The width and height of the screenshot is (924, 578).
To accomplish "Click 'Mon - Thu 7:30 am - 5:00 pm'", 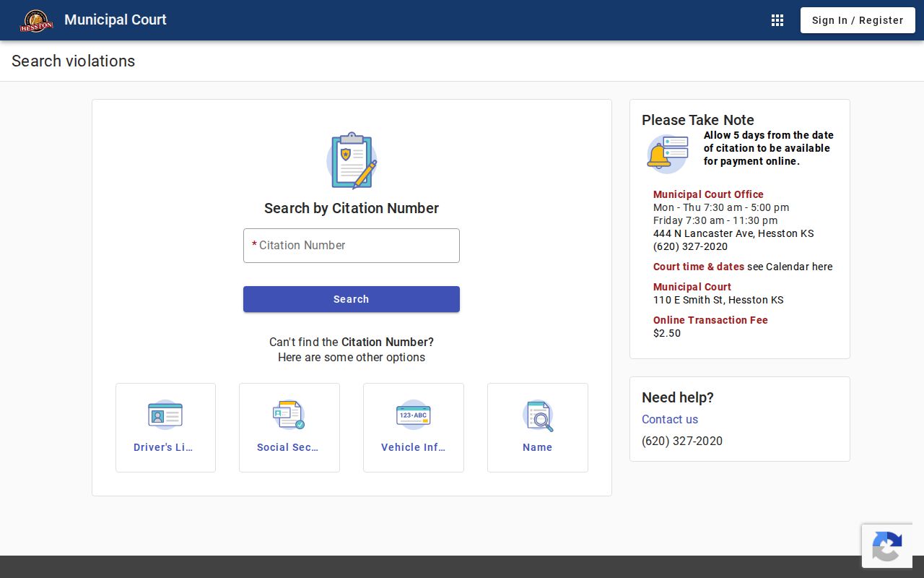I will (721, 207).
